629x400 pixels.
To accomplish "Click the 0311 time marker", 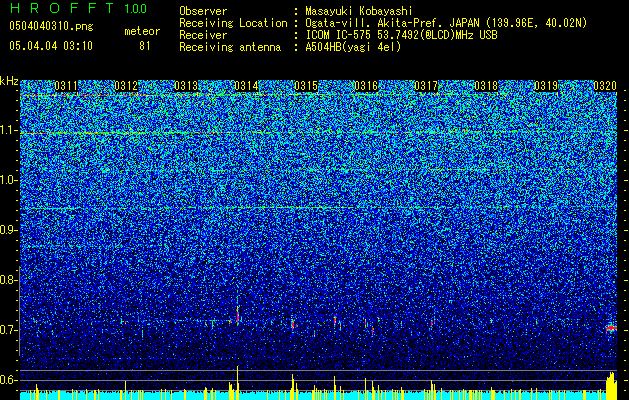I will [x=66, y=86].
